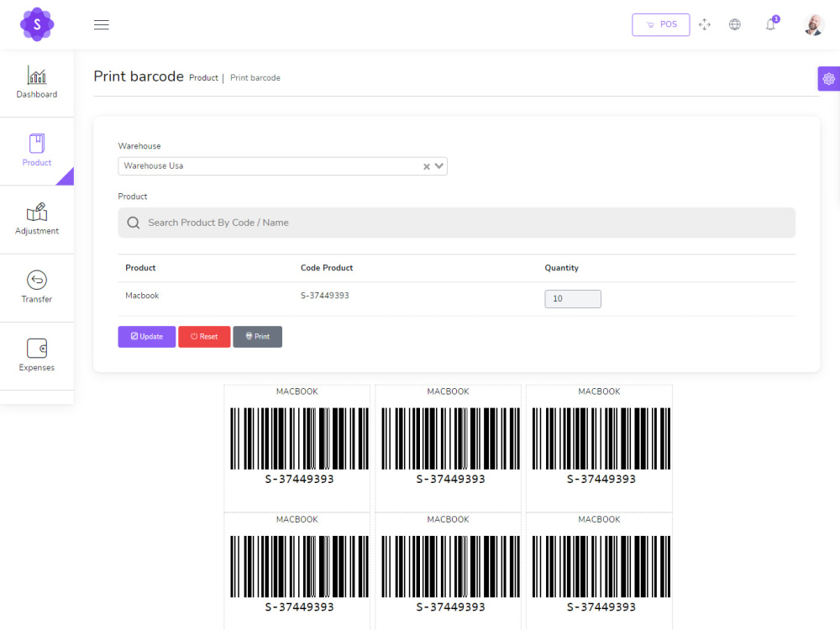Image resolution: width=840 pixels, height=630 pixels.
Task: Click the search magnifier icon
Action: point(134,223)
